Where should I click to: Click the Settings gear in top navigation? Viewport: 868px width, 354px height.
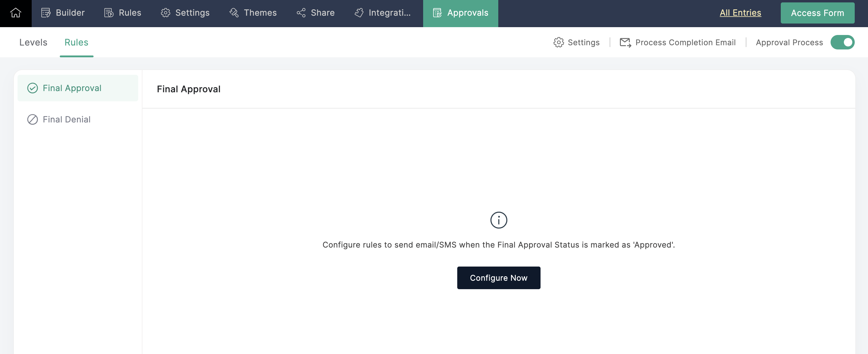tap(165, 13)
